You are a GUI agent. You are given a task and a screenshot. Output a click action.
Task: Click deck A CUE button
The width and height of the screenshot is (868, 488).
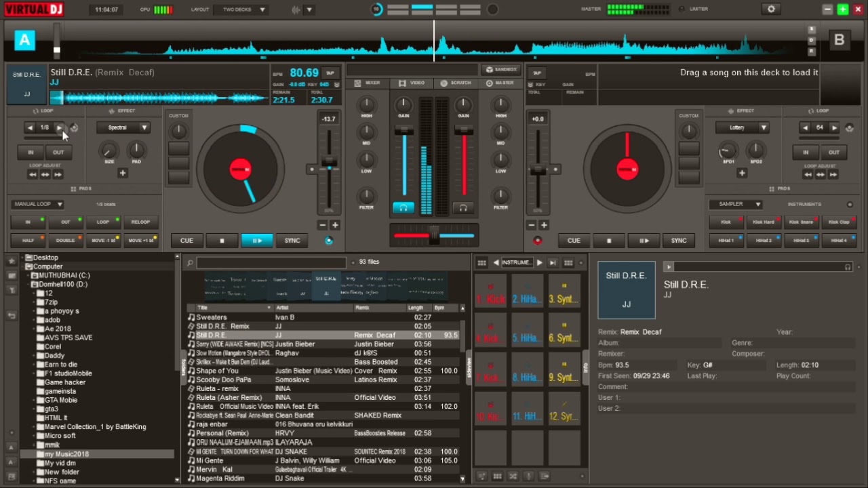coord(186,241)
